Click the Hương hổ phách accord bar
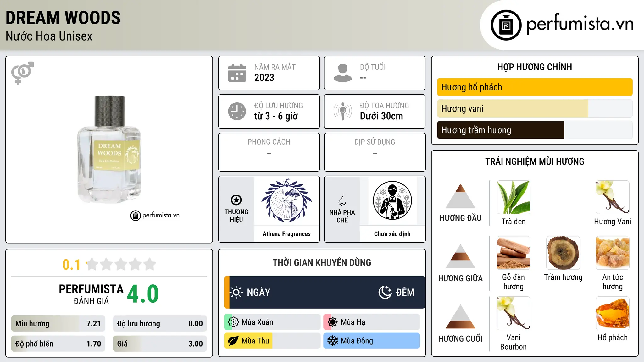Image resolution: width=644 pixels, height=362 pixels. pyautogui.click(x=535, y=87)
